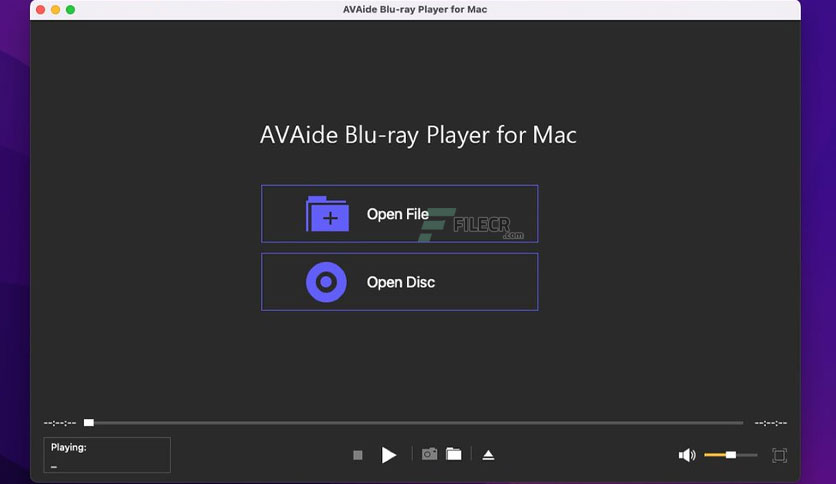
Task: Stop playback with the stop button
Action: [x=358, y=455]
